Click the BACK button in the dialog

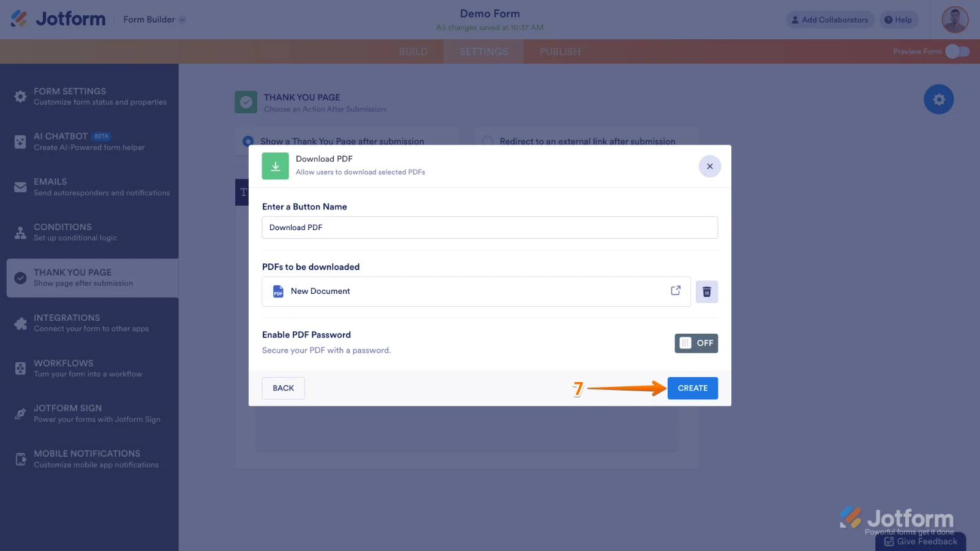(x=283, y=388)
